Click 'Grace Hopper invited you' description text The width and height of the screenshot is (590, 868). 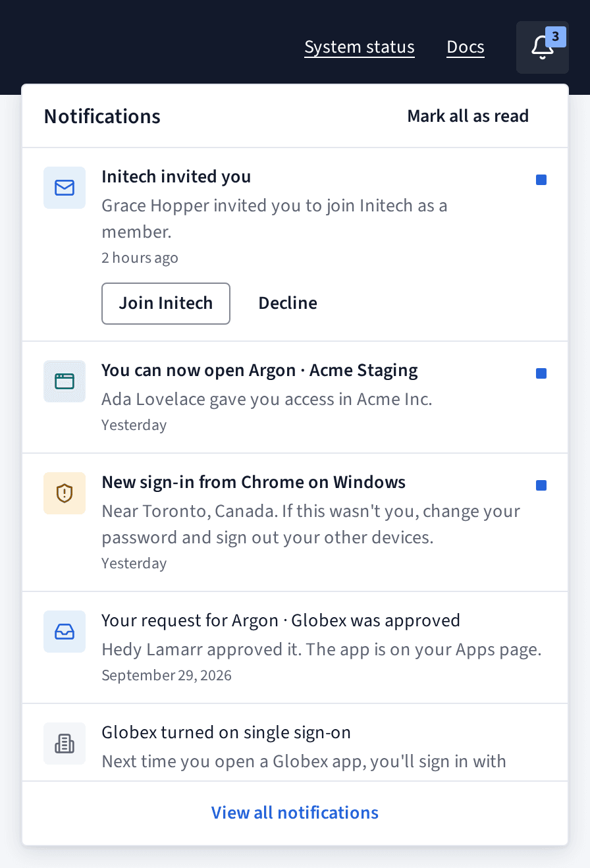coord(275,219)
